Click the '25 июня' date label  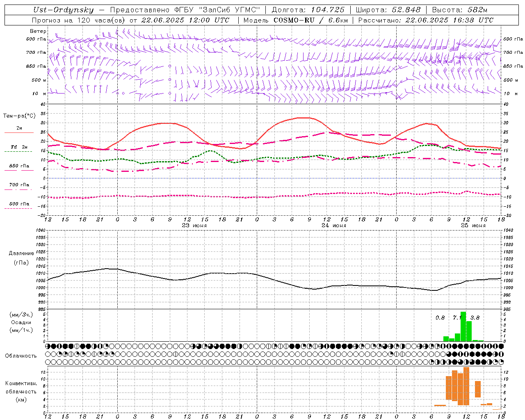coord(473,226)
